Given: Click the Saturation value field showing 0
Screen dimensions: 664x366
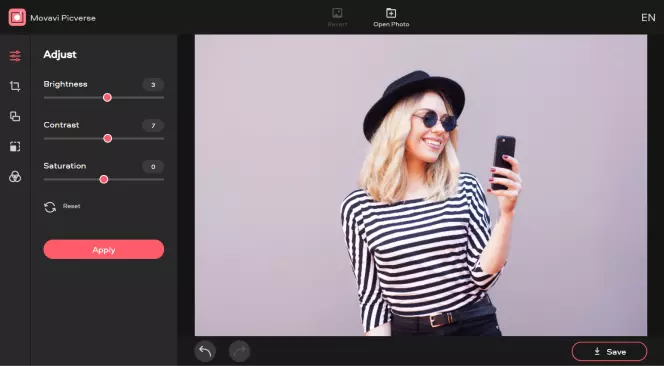Looking at the screenshot, I should tap(153, 166).
